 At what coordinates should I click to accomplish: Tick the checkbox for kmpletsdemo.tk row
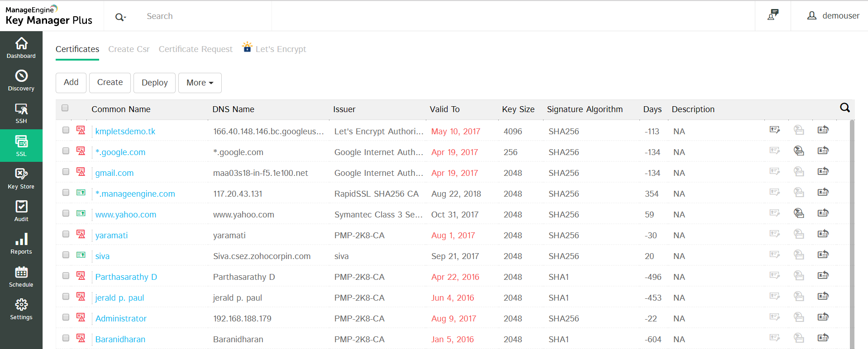66,130
